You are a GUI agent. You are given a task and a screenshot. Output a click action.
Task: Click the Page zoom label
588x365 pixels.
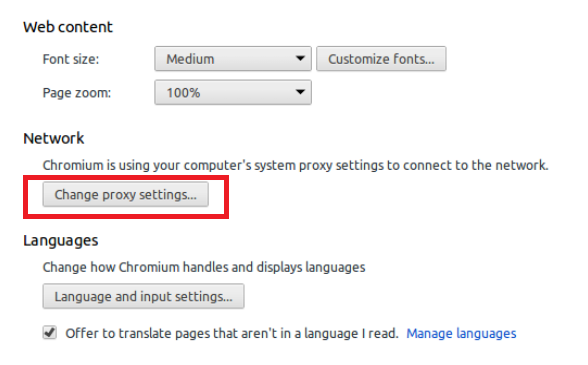[x=77, y=93]
